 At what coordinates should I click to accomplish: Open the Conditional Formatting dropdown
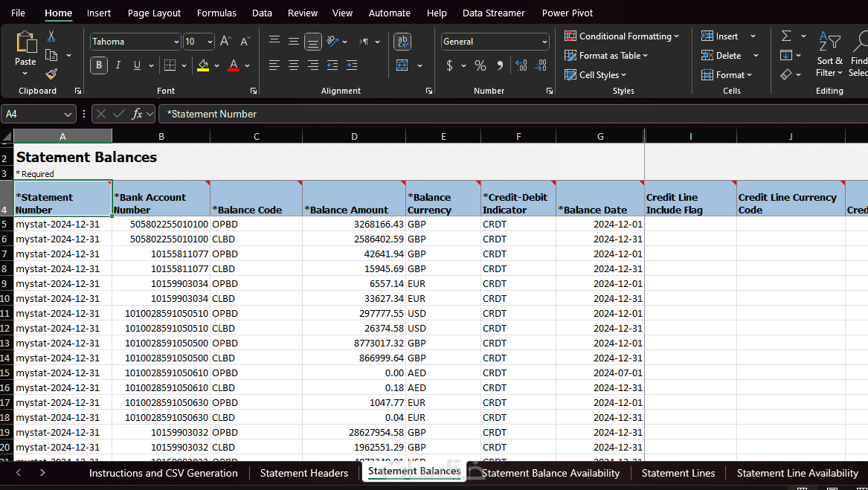click(621, 36)
